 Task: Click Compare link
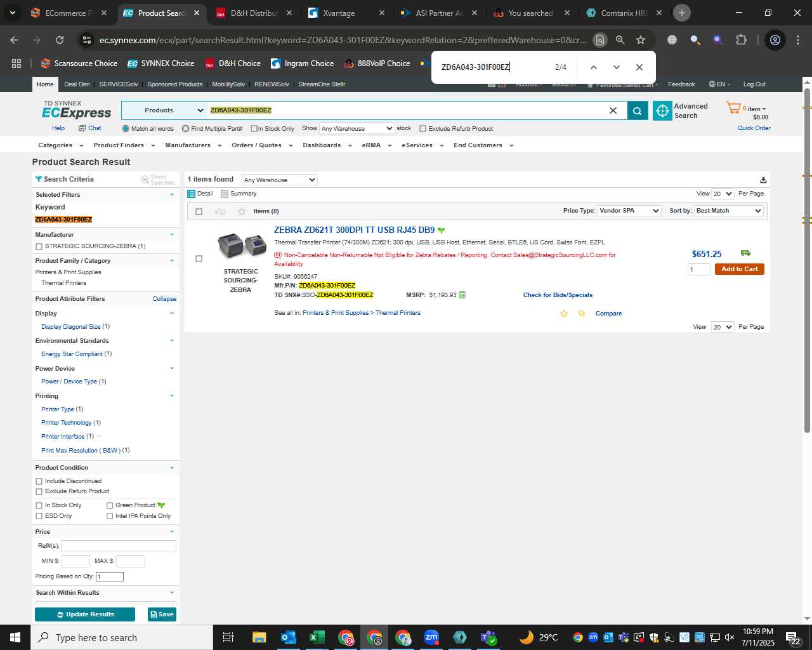tap(608, 314)
